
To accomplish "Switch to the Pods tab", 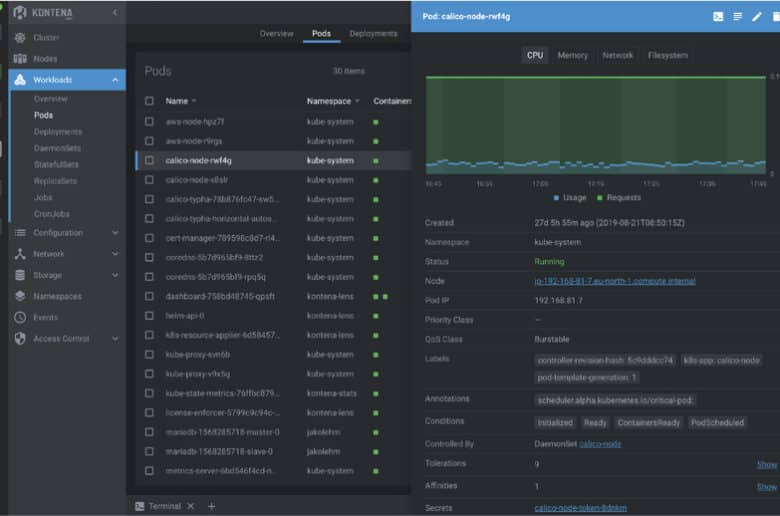I will (321, 33).
